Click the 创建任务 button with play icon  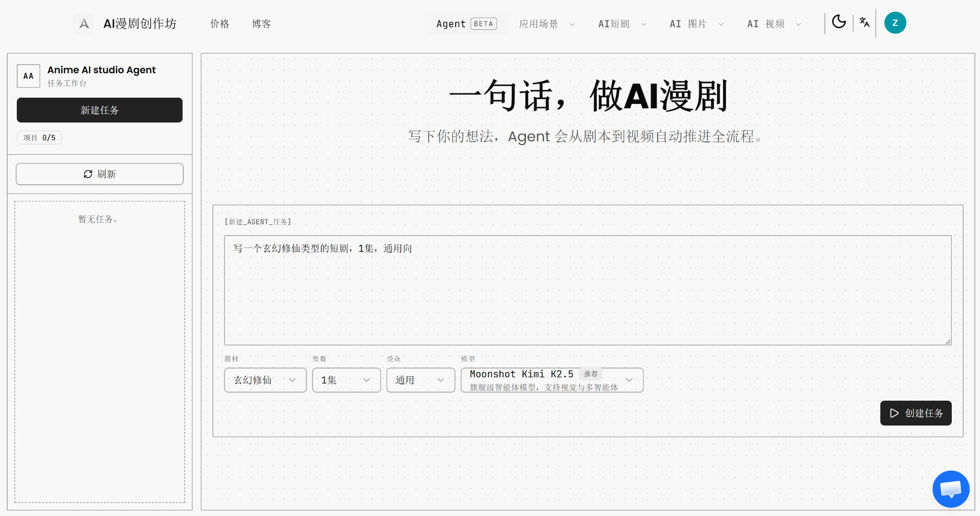[x=915, y=413]
